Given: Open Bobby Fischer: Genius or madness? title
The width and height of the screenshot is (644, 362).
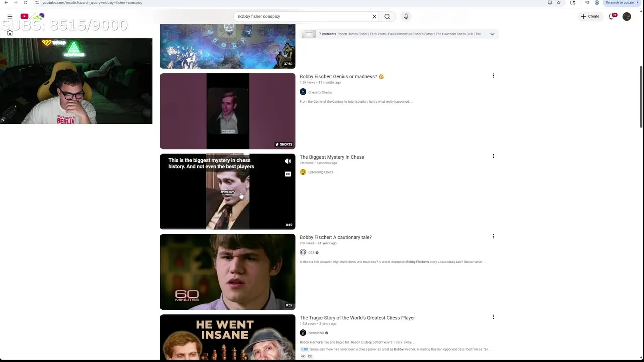Looking at the screenshot, I should click(x=342, y=77).
